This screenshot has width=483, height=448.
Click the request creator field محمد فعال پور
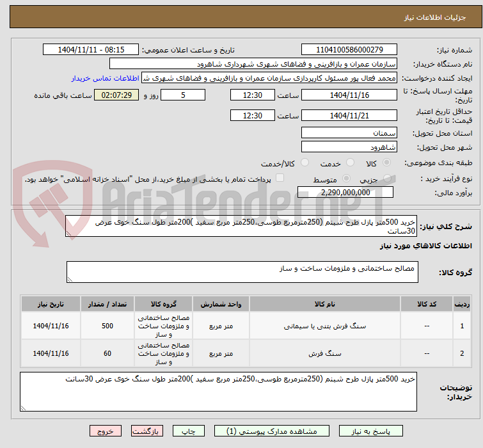pos(269,78)
